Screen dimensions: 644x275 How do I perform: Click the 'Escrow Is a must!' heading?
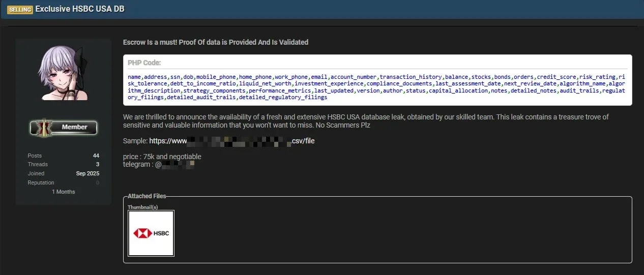coord(216,42)
